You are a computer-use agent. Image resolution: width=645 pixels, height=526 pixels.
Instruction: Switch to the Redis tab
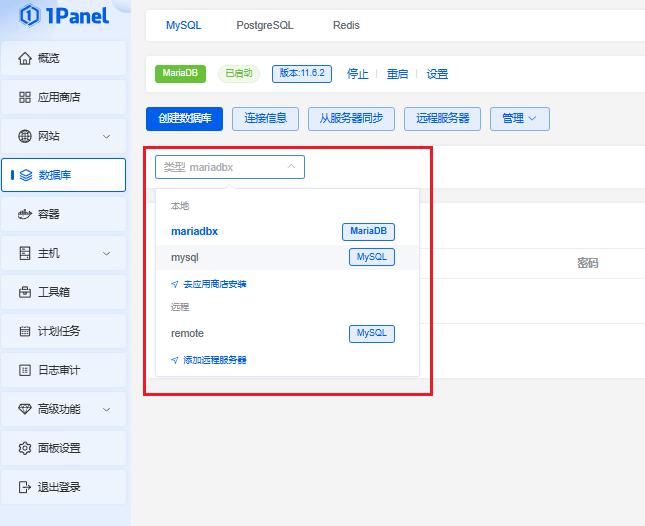[346, 25]
